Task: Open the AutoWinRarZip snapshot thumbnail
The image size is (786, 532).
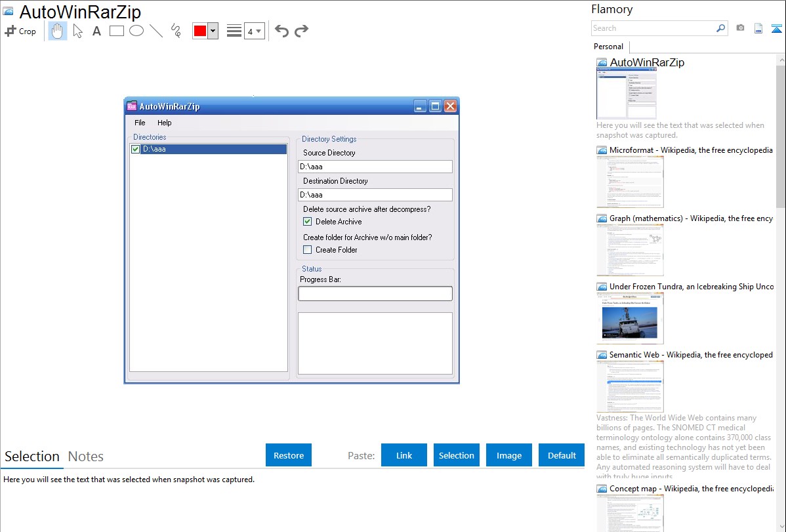Action: [626, 93]
